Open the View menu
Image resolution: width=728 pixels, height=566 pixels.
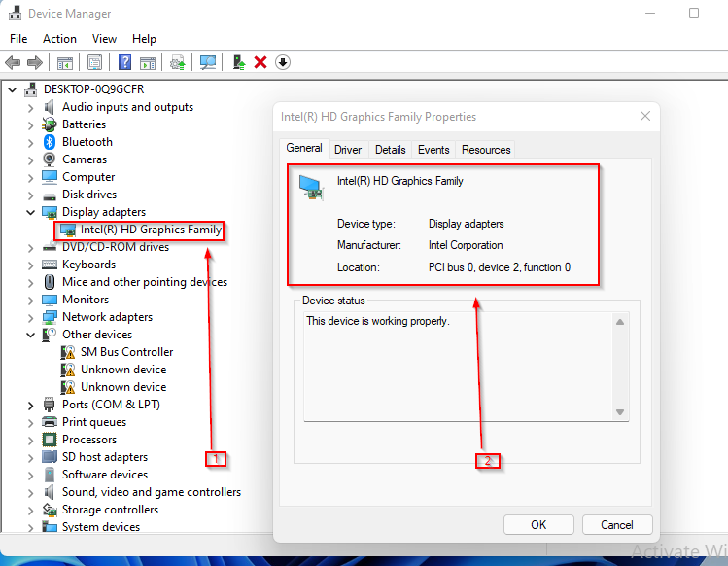pyautogui.click(x=104, y=39)
